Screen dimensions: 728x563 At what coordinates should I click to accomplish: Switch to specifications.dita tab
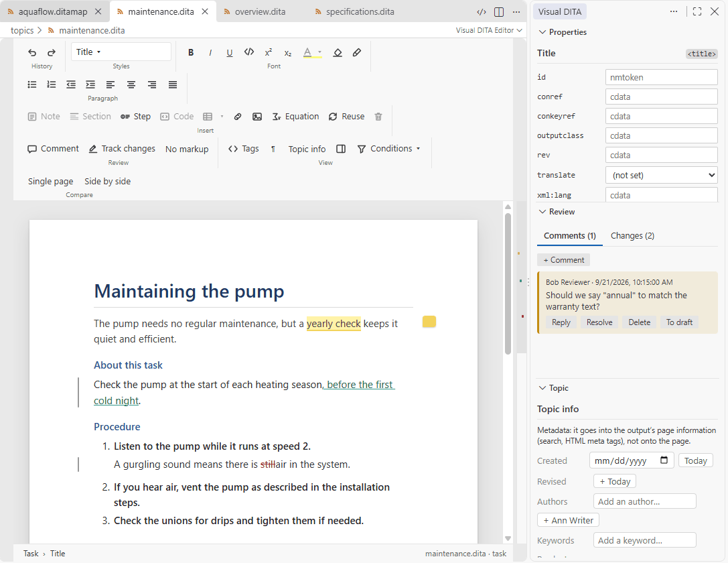tap(355, 11)
